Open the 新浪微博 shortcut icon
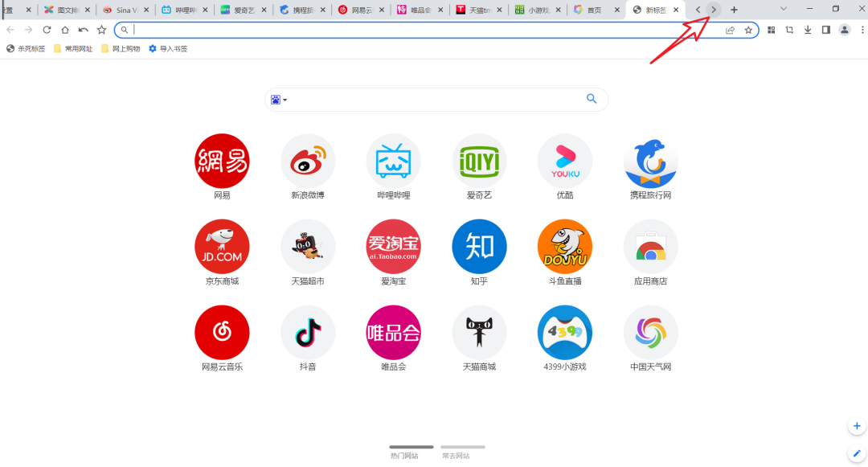This screenshot has height=467, width=868. pos(308,161)
